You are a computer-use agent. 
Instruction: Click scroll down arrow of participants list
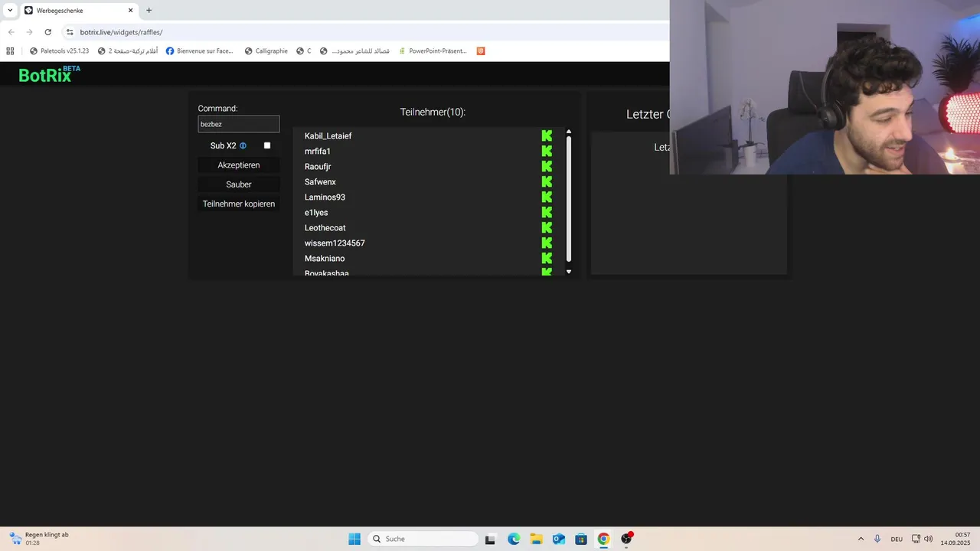569,272
